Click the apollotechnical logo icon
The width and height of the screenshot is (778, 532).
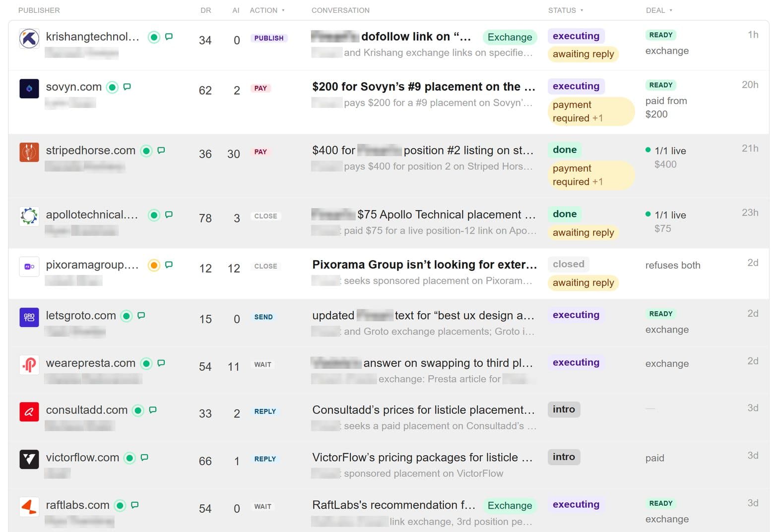29,216
